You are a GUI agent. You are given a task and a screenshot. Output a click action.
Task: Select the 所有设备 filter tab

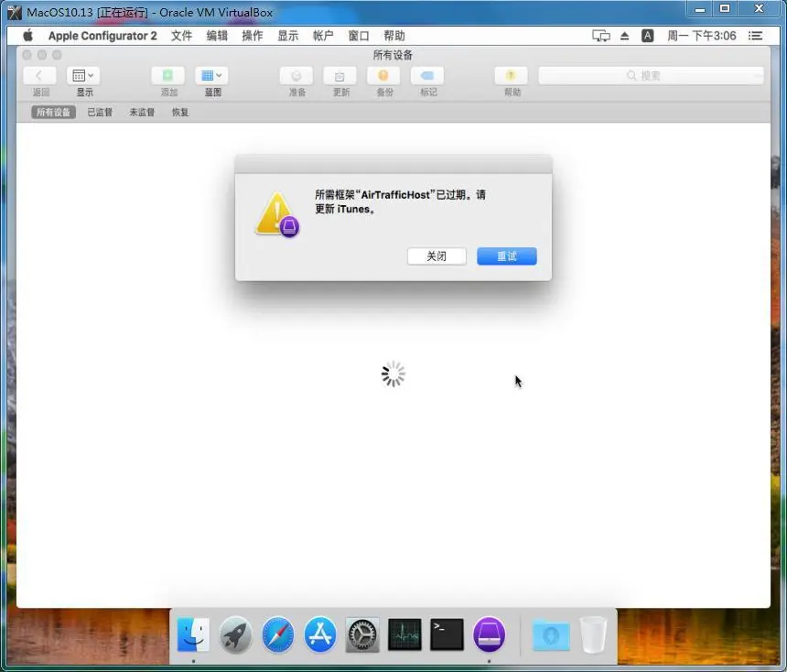53,112
